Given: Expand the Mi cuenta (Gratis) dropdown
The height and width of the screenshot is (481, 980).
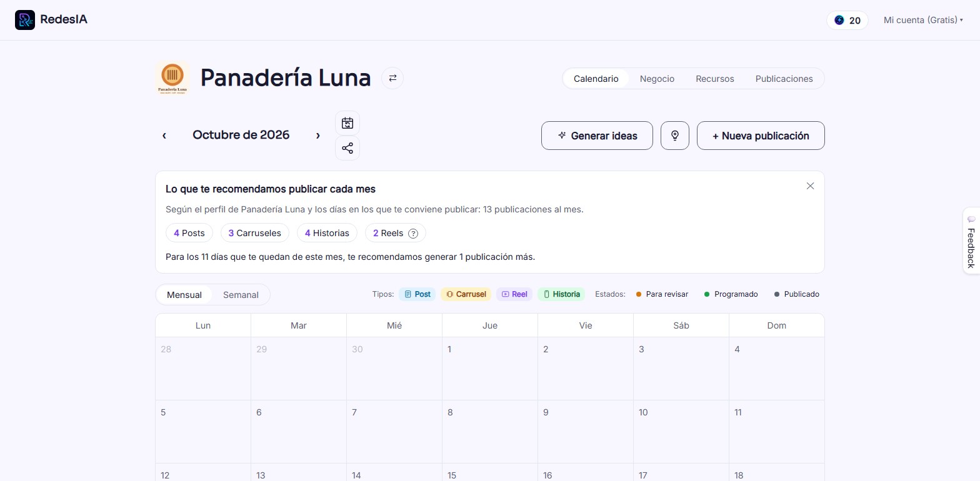Looking at the screenshot, I should coord(923,20).
